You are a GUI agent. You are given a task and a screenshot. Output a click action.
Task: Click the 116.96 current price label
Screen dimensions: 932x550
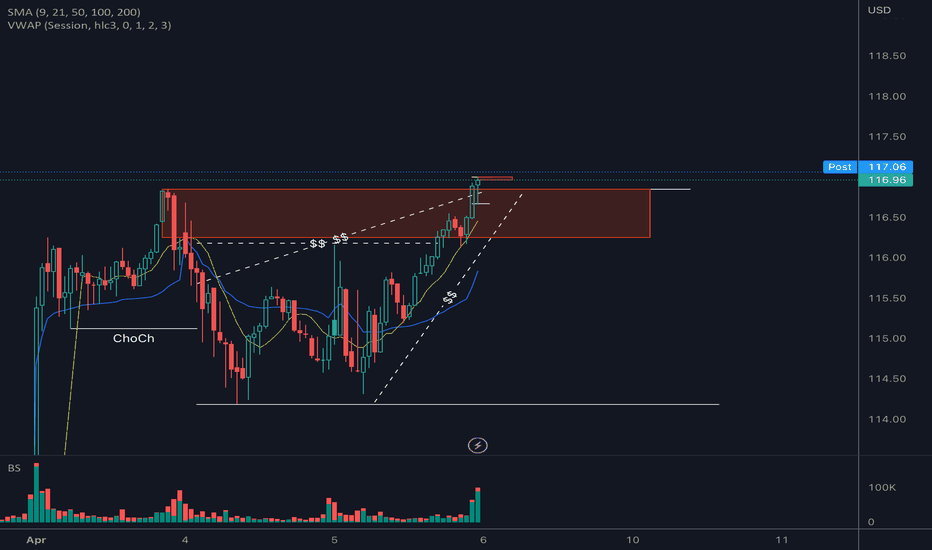[x=886, y=180]
